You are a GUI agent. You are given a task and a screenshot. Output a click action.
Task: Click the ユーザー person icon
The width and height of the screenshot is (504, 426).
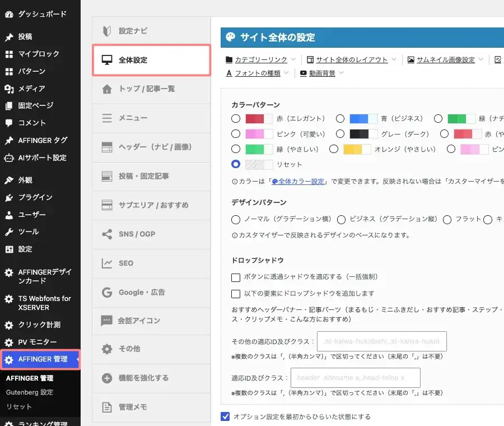(9, 215)
